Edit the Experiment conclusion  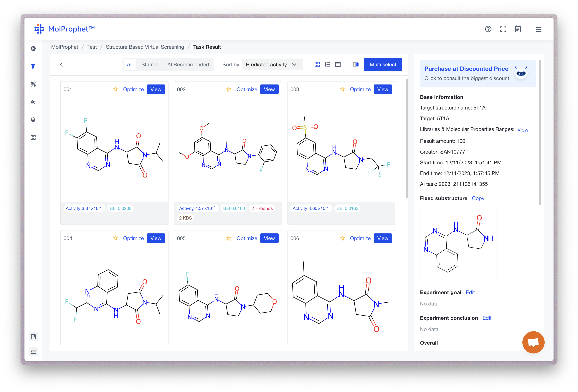[487, 318]
